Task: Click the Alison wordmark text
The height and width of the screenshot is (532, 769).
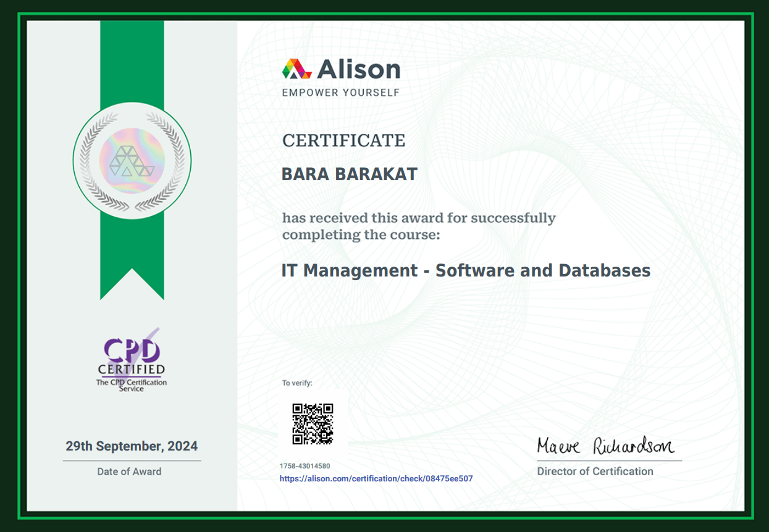Action: coord(359,69)
